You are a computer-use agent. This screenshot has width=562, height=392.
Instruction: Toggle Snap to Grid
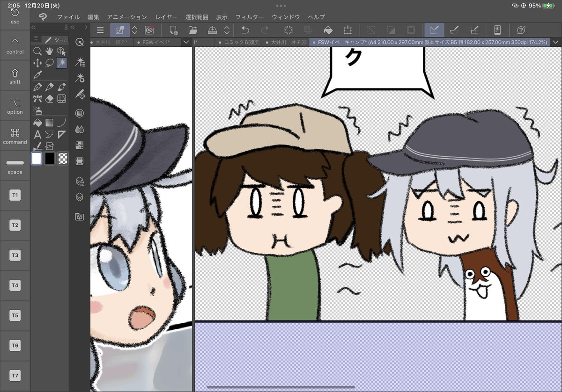click(x=474, y=30)
